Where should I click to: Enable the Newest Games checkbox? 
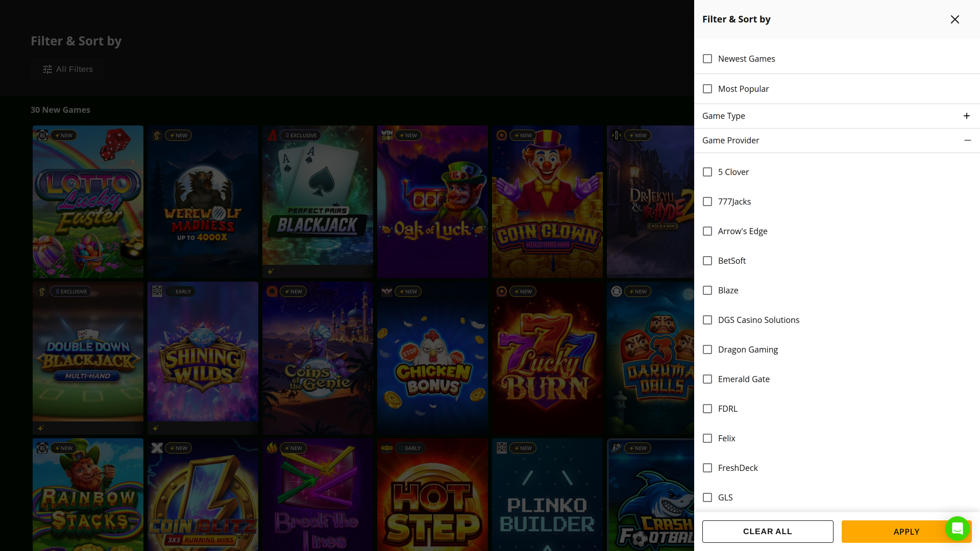(x=707, y=59)
